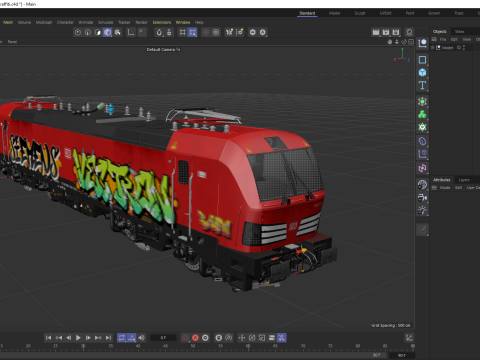
Task: Click frame 50 on the timeline ruler
Action: coord(193,346)
